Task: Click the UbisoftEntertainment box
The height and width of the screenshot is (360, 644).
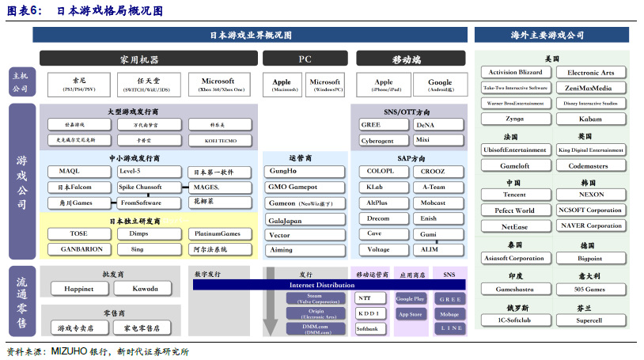Action: [x=516, y=150]
